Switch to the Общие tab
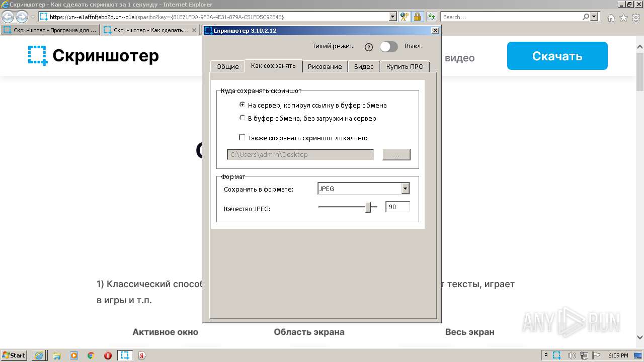 (227, 66)
